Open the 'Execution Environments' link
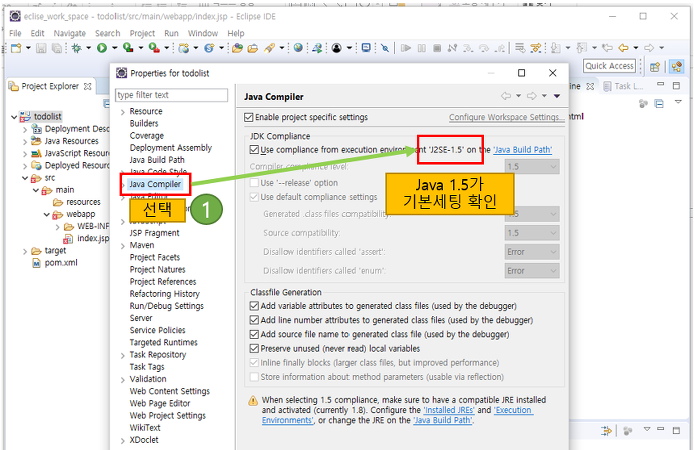694x450 pixels. [x=397, y=415]
